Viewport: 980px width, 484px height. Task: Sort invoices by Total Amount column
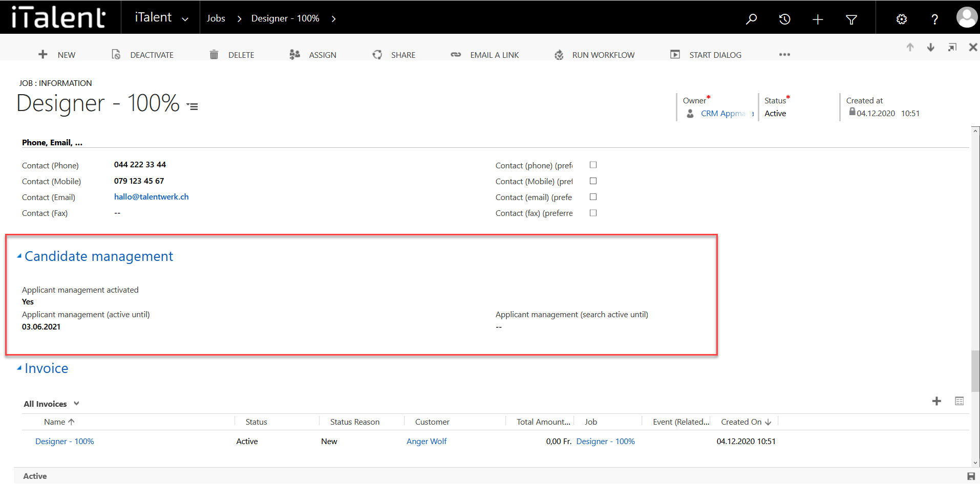[543, 422]
